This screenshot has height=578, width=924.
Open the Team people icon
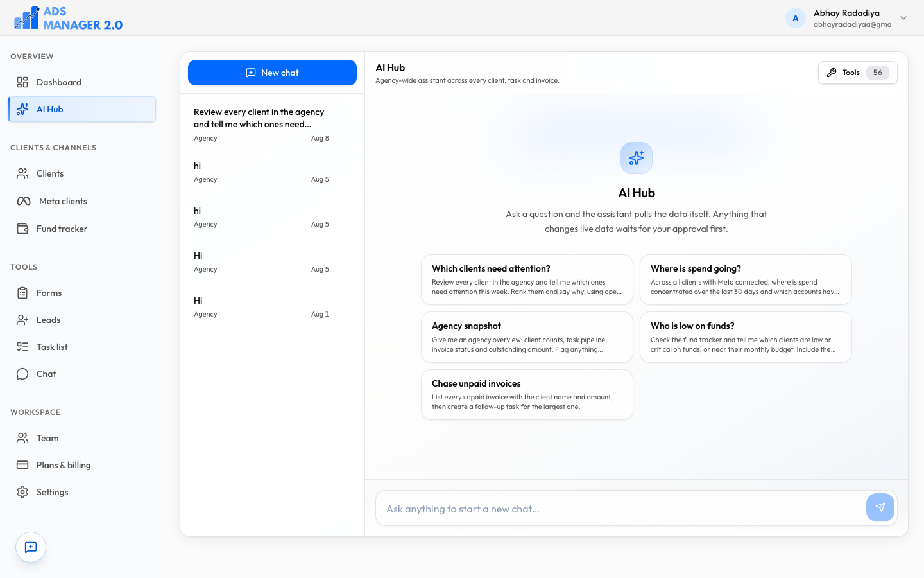coord(22,438)
